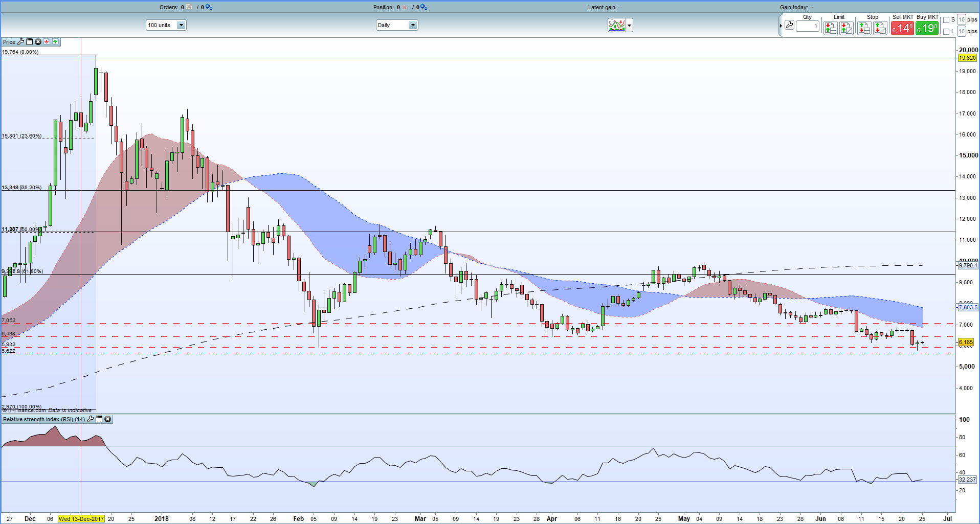This screenshot has width=980, height=524.
Task: Click Buy MKT green price button
Action: click(x=927, y=28)
